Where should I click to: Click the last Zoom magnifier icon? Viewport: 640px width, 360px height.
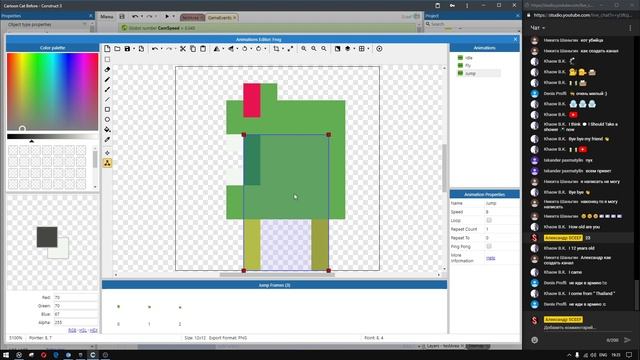[324, 49]
